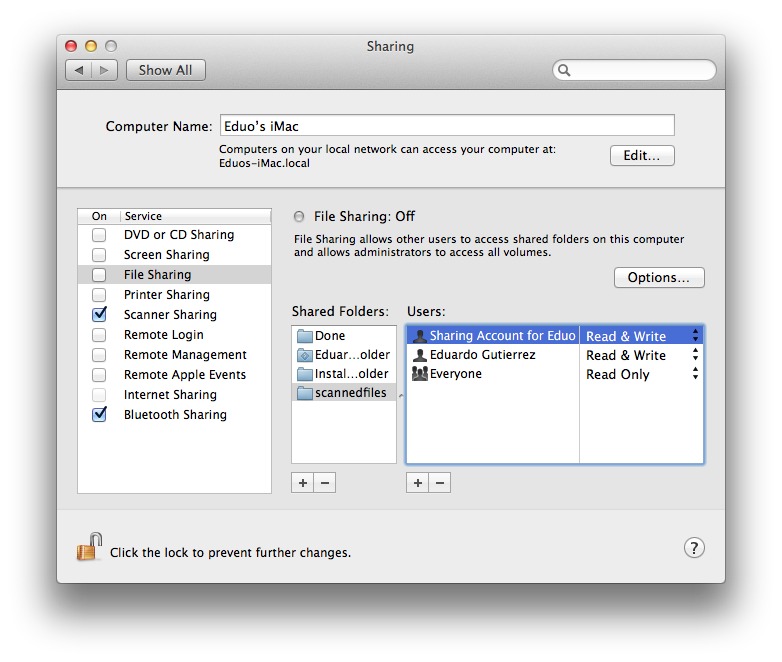Click the File Sharing status indicator light
The height and width of the screenshot is (662, 782).
pos(299,217)
